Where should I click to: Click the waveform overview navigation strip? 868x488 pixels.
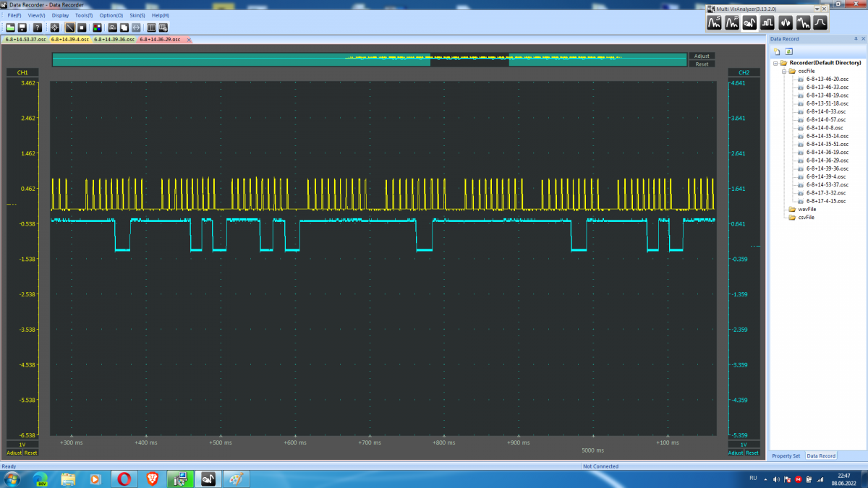(x=369, y=59)
